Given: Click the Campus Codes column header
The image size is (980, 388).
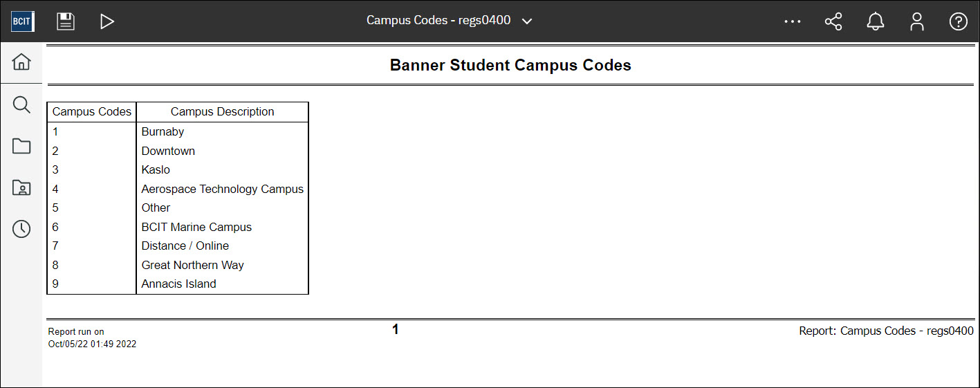Looking at the screenshot, I should (x=92, y=112).
